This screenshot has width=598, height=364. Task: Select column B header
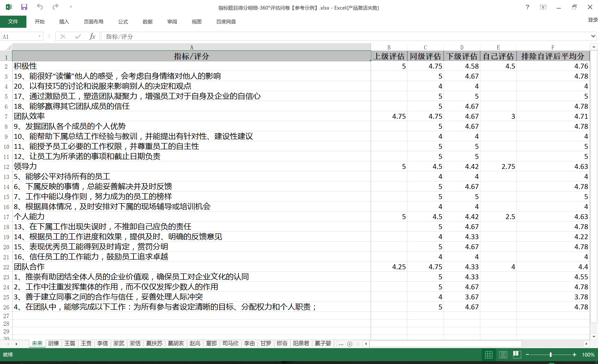point(389,47)
